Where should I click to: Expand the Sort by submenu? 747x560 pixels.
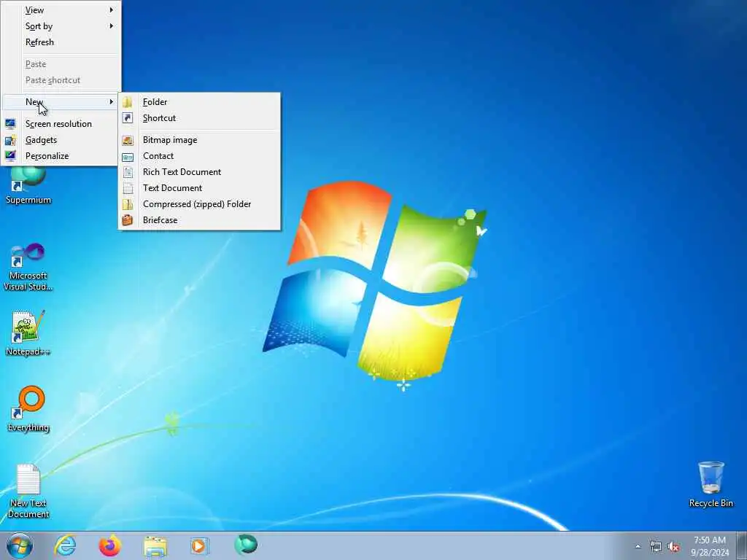[x=61, y=26]
